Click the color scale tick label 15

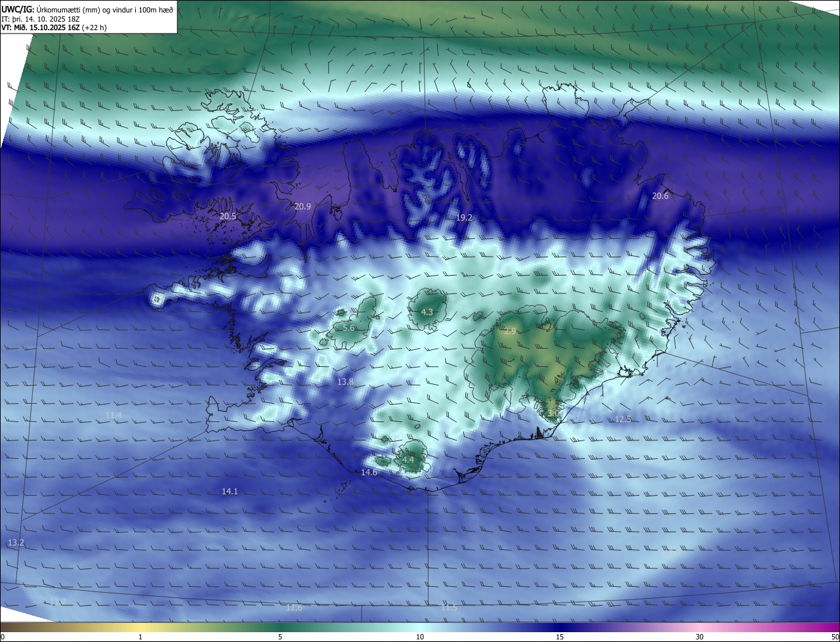click(x=560, y=637)
